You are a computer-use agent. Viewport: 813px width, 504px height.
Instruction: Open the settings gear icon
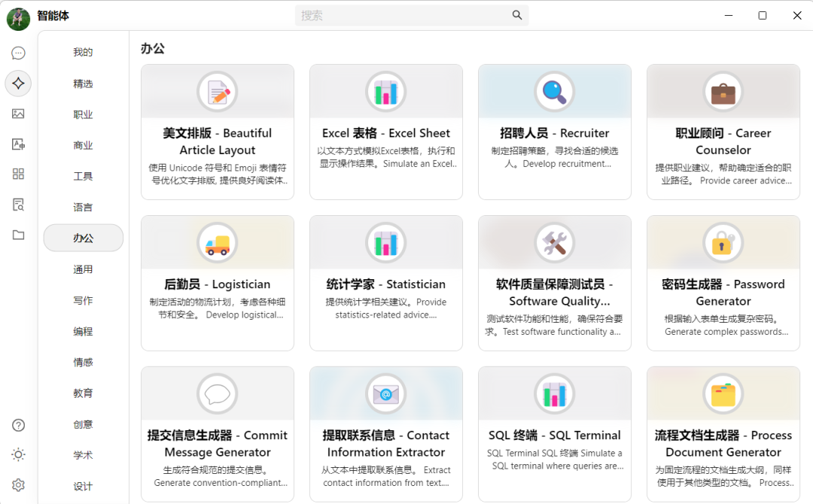[x=18, y=485]
